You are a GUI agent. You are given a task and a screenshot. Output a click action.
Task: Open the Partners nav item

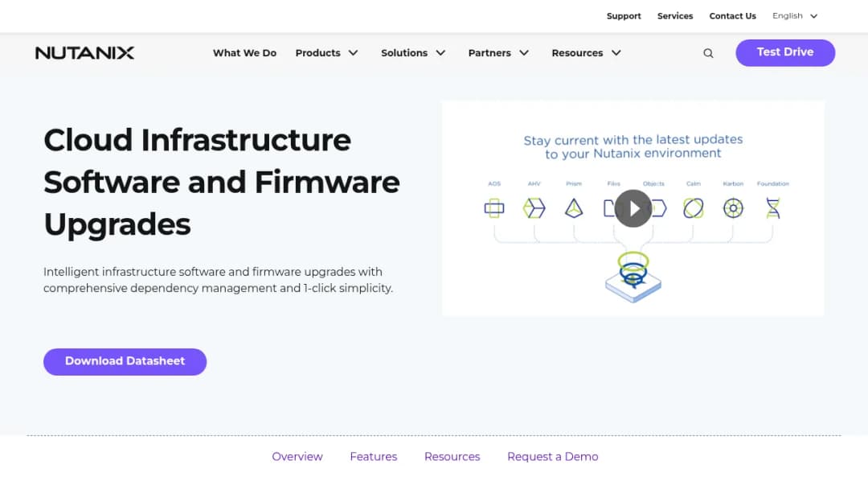[489, 53]
